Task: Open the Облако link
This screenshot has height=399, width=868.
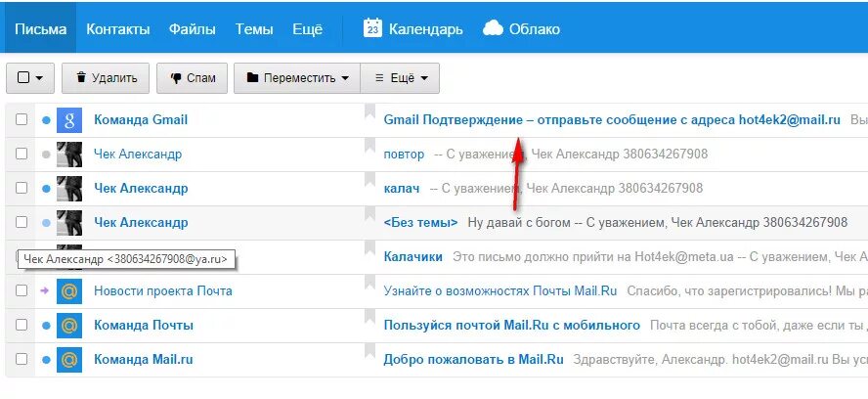Action: (535, 29)
